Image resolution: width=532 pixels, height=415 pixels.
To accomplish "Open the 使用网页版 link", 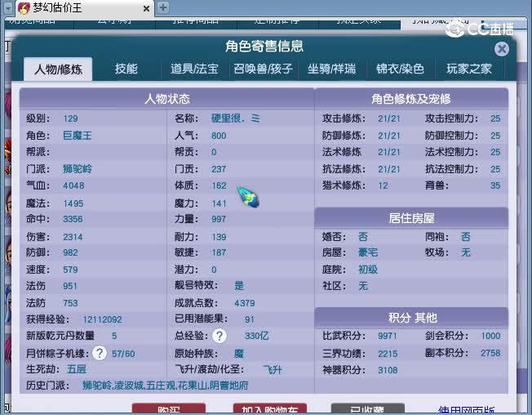I will coord(466,409).
